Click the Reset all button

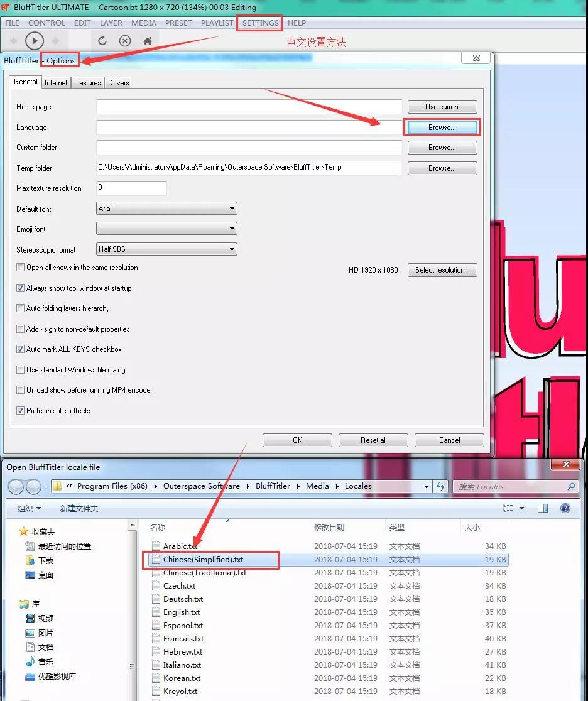(373, 440)
